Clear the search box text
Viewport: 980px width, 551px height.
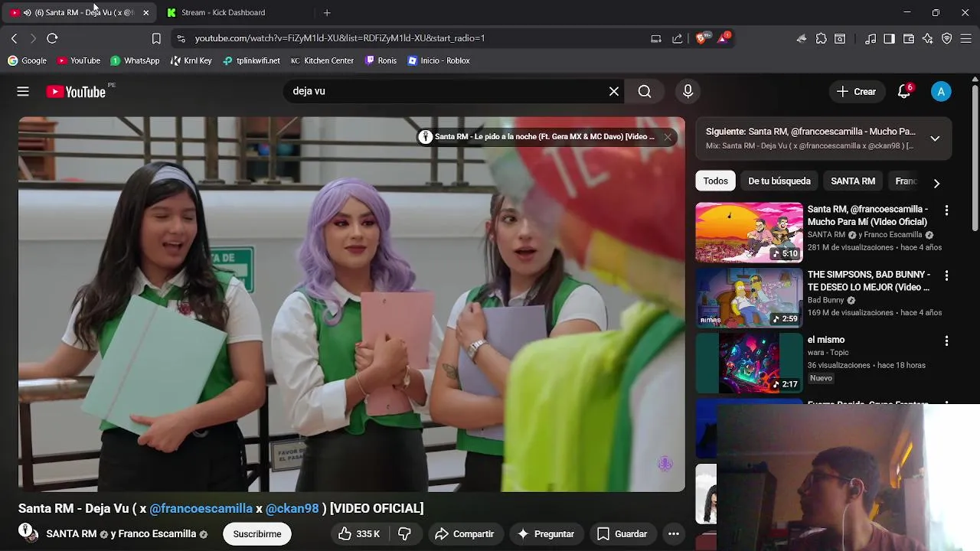[x=614, y=91]
